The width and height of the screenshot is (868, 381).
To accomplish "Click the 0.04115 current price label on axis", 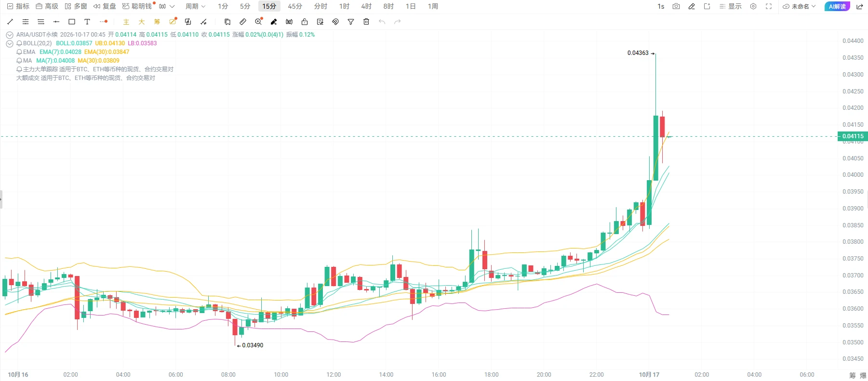I will (x=853, y=136).
